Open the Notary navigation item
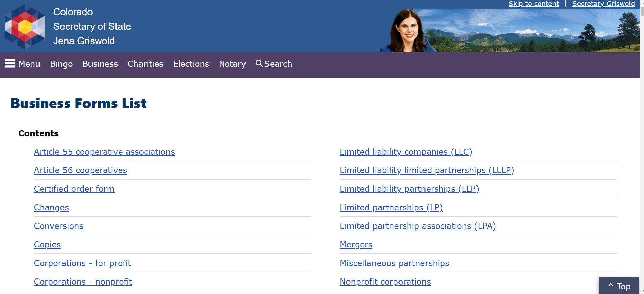The width and height of the screenshot is (644, 294). click(232, 64)
